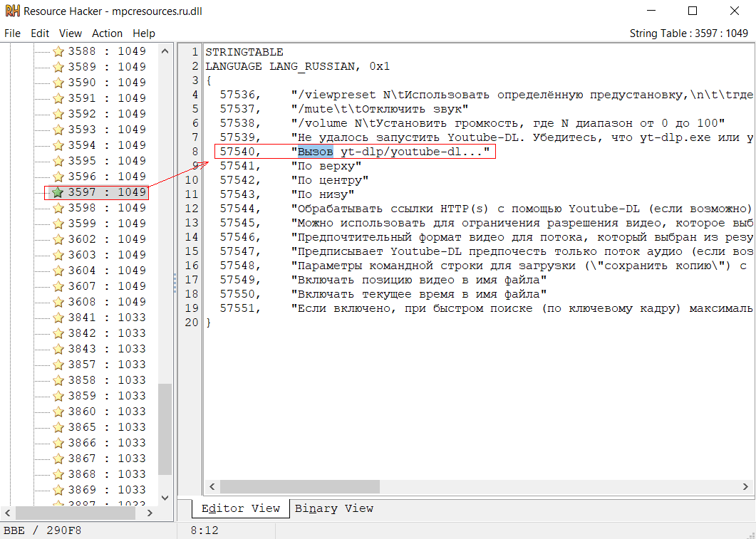
Task: Click the star icon next to 3841 : 1033
Action: 58,318
